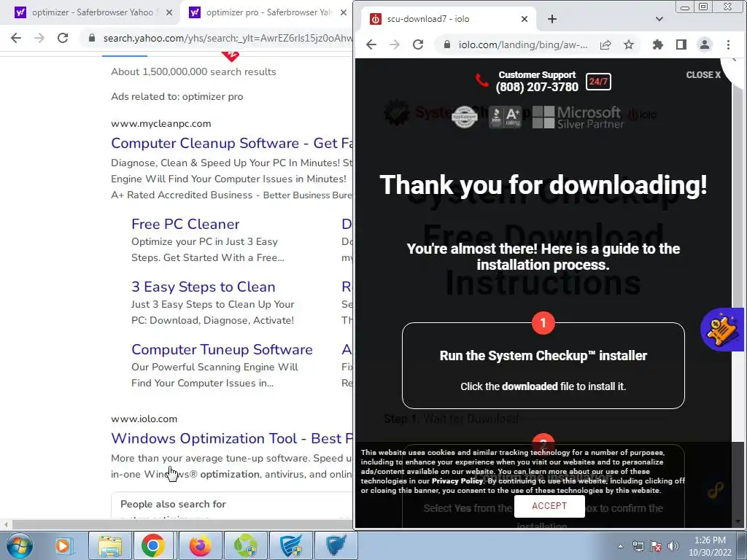Screen dimensions: 747x560
Task: Click 'People also search for' heading
Action: [173, 504]
